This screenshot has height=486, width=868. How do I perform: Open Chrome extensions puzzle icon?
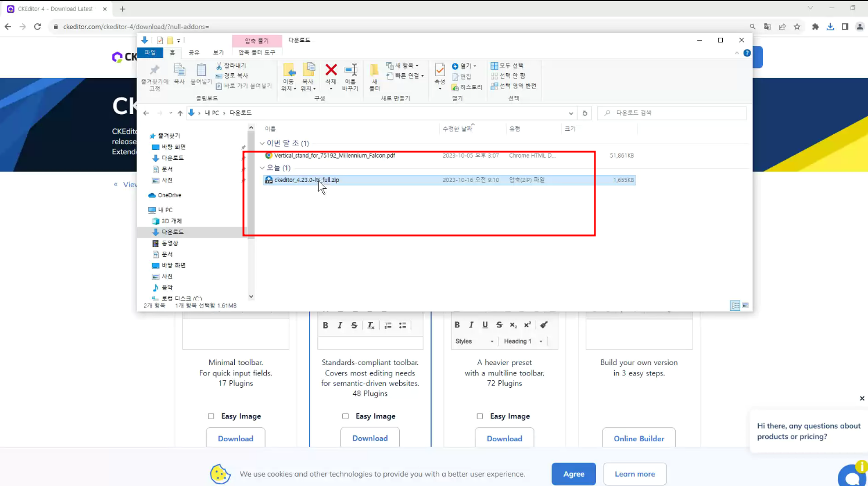pos(815,27)
